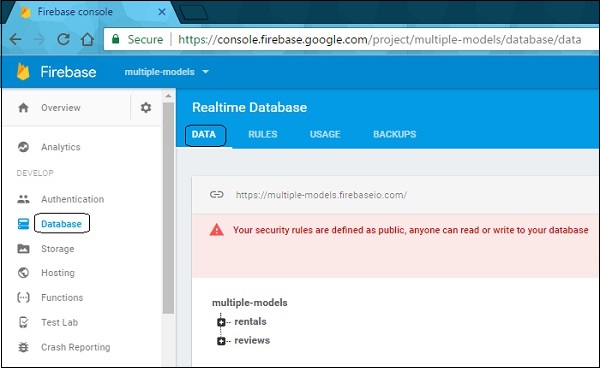Open Crash Reporting in the sidebar
This screenshot has height=368, width=600.
pyautogui.click(x=76, y=347)
